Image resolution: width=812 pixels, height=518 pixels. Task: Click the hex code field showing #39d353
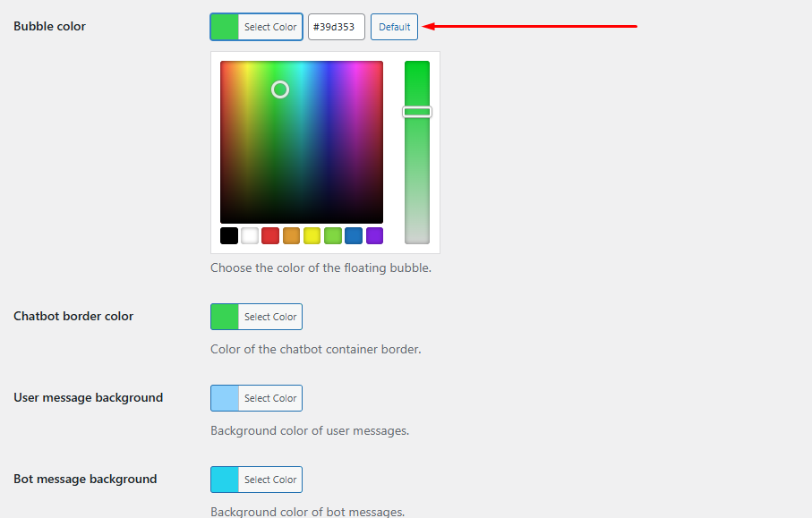336,26
